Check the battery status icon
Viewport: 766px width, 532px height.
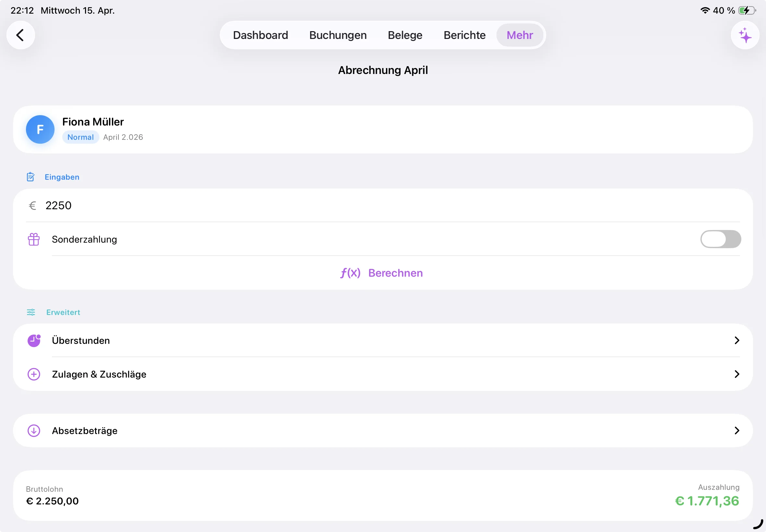(747, 10)
